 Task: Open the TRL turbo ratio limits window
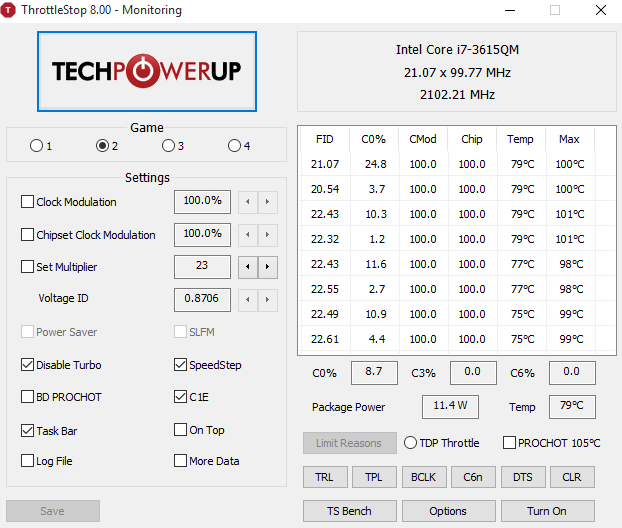[x=325, y=477]
